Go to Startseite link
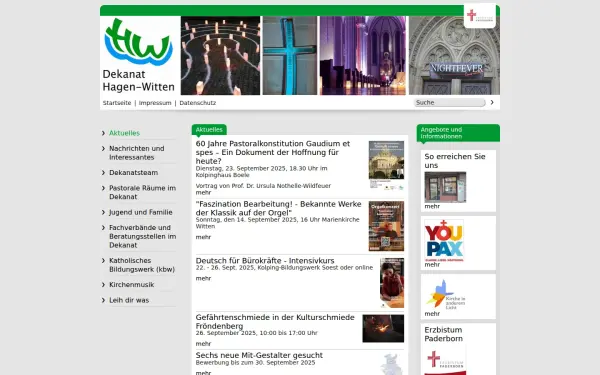The width and height of the screenshot is (600, 375). pos(117,103)
